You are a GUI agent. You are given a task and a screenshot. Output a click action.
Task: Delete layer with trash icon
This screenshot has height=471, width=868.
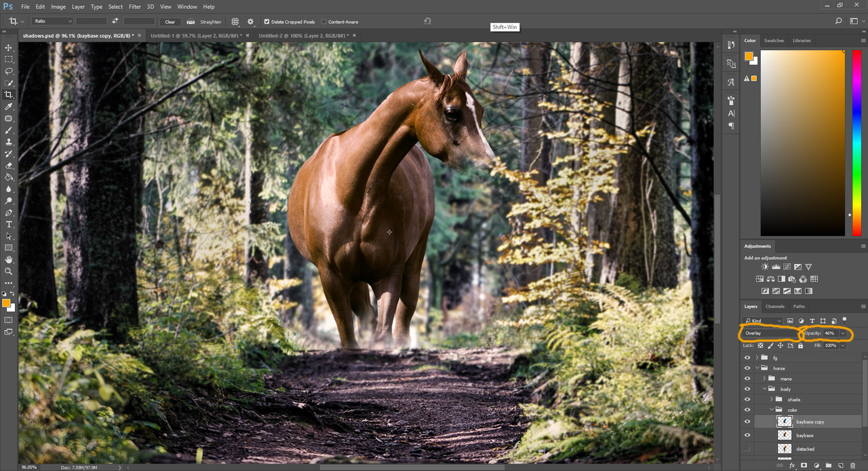853,466
